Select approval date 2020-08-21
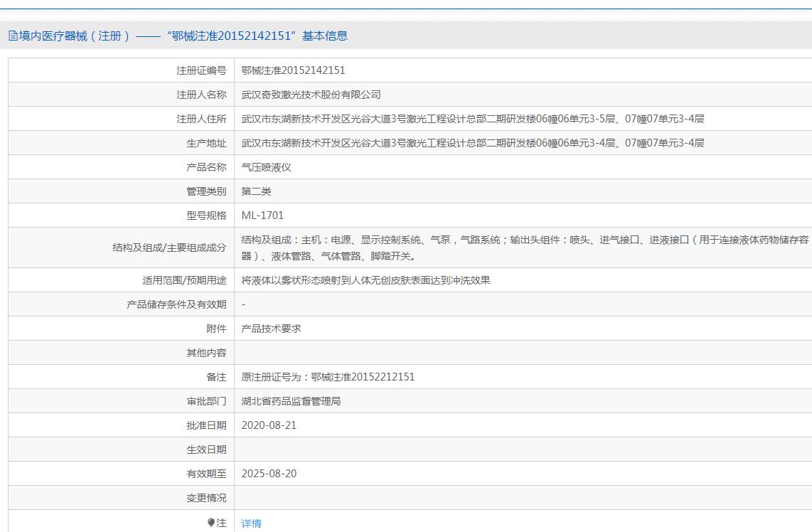 [269, 425]
